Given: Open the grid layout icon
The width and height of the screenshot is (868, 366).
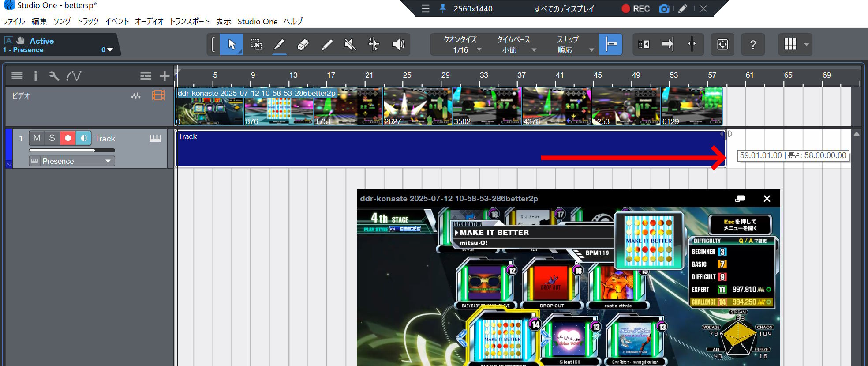Looking at the screenshot, I should (790, 44).
